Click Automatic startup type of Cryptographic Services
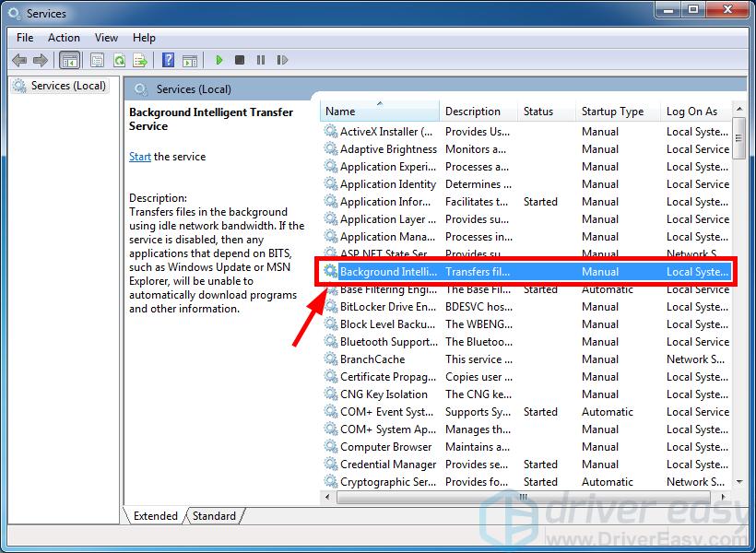The height and width of the screenshot is (553, 756). pos(607,482)
